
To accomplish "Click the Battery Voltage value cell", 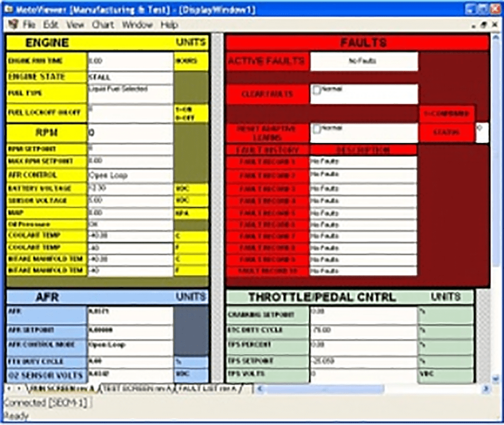I will (x=130, y=189).
